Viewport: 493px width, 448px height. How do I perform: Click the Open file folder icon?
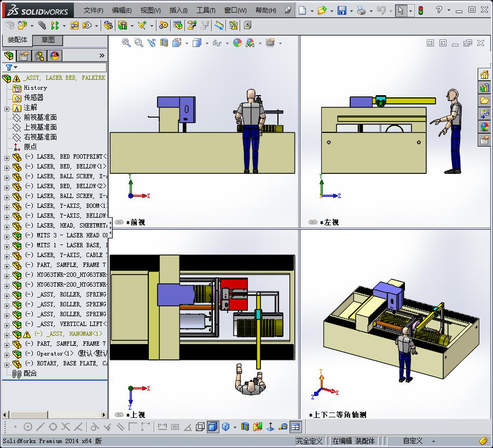322,10
